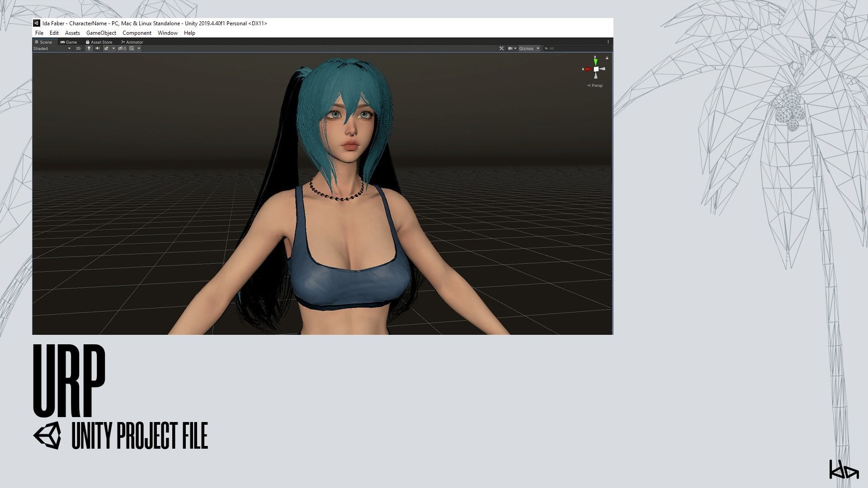Open the Component menu
868x488 pixels.
(137, 33)
